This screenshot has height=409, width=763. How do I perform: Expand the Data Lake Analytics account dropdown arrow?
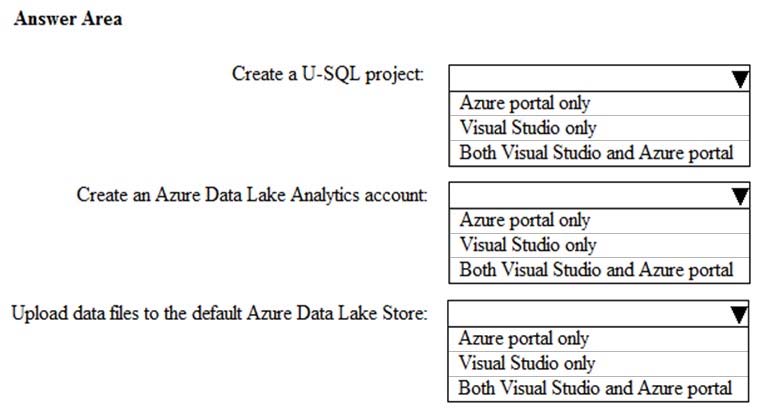(740, 196)
